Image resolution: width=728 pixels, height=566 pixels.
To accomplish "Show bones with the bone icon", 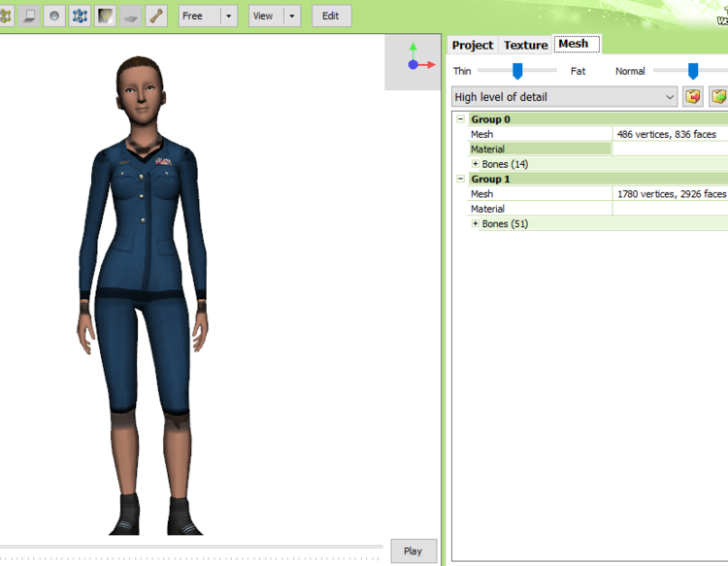I will [x=156, y=16].
